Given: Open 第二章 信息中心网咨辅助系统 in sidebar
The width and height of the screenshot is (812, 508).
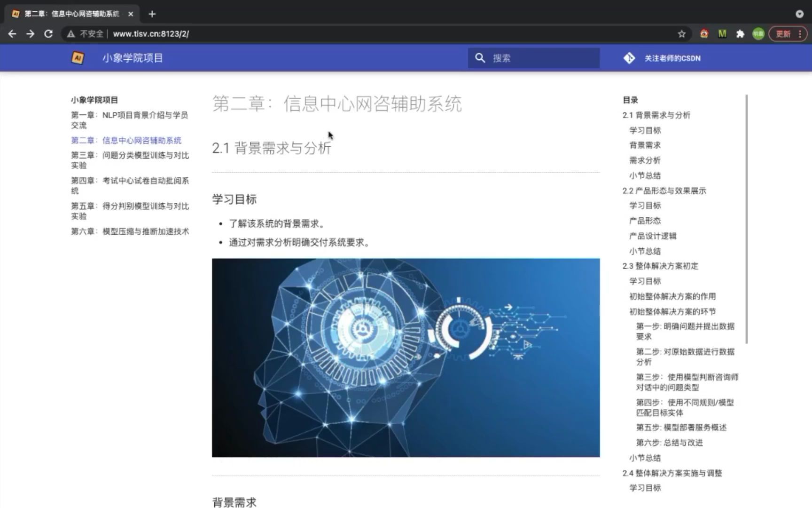Looking at the screenshot, I should coord(126,140).
